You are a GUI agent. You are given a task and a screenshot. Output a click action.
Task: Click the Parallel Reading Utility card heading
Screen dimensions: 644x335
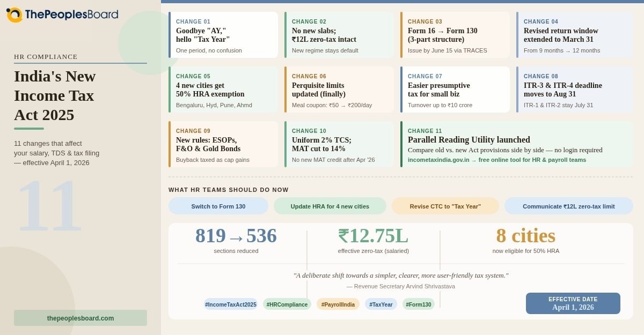[469, 140]
